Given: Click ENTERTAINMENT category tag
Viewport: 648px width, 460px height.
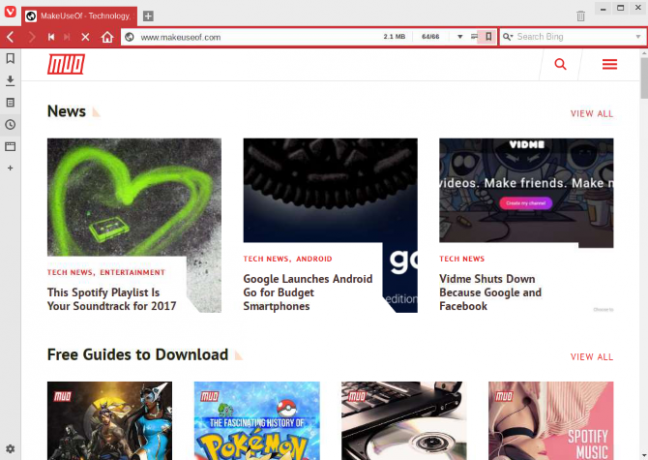Looking at the screenshot, I should (132, 272).
